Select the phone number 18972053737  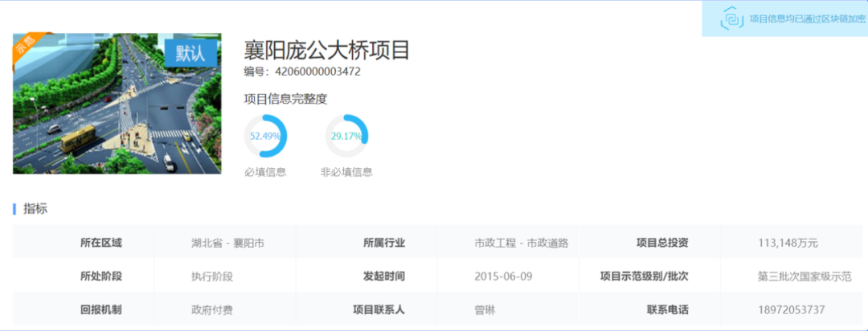[x=792, y=309]
